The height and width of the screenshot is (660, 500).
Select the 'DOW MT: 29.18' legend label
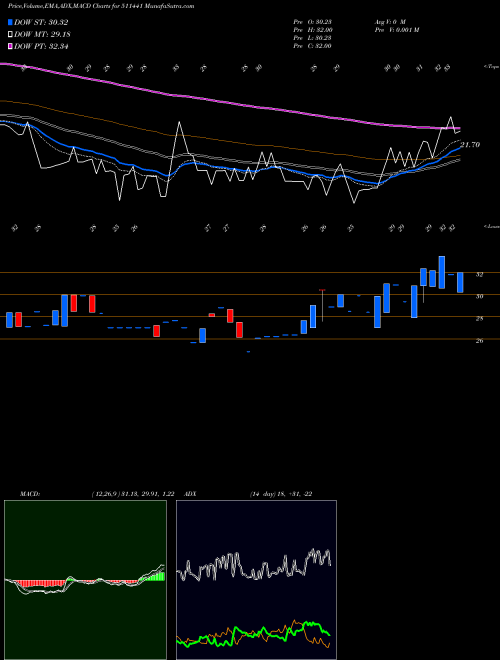(41, 35)
